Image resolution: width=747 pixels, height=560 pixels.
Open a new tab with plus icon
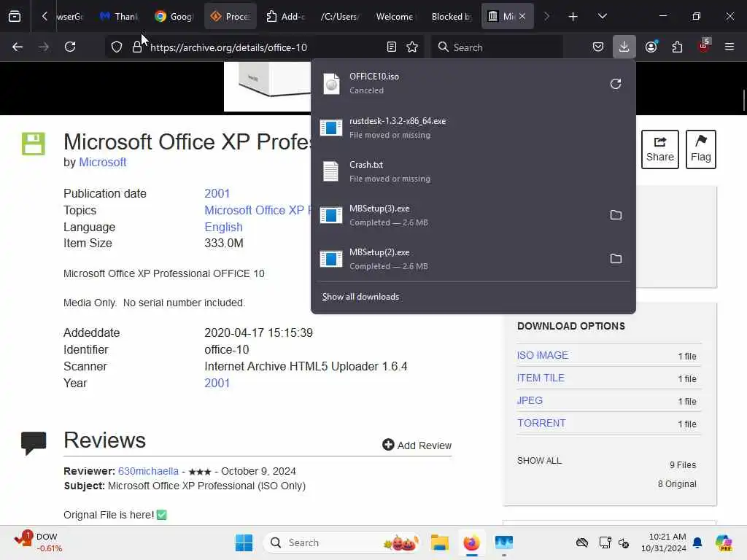tap(573, 17)
